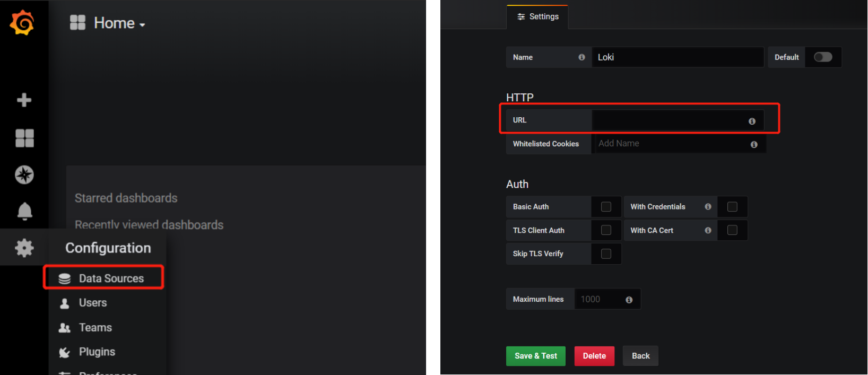The height and width of the screenshot is (375, 868).
Task: Enable the Basic Auth checkbox
Action: (x=606, y=207)
